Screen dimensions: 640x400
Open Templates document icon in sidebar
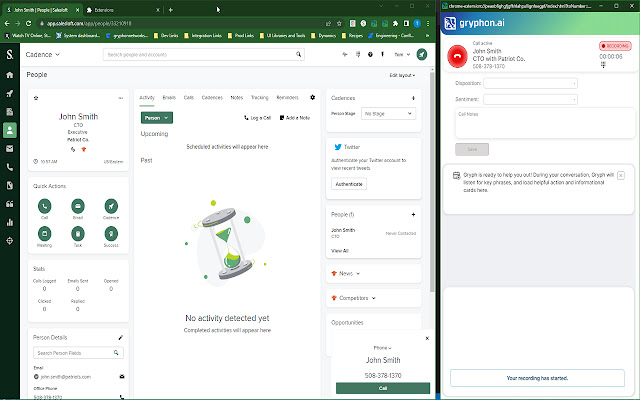pyautogui.click(x=10, y=186)
